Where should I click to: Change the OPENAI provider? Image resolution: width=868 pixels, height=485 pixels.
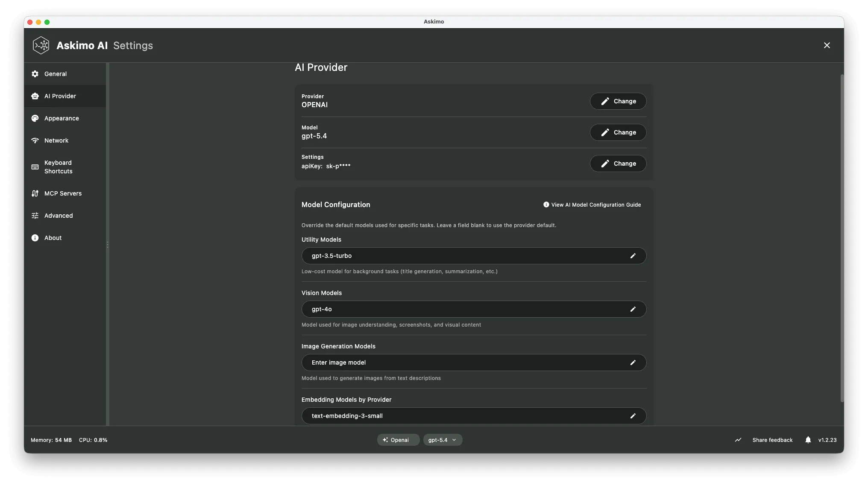pos(618,101)
